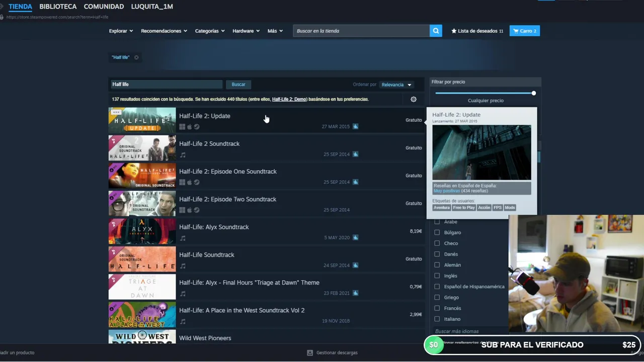
Task: Select the Danés language checkbox
Action: pos(437,254)
